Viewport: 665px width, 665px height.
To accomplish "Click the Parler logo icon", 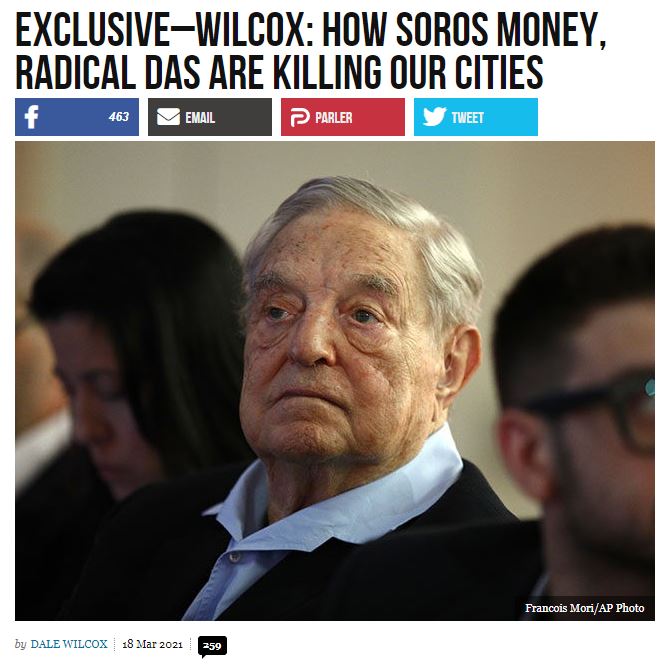I will (300, 117).
